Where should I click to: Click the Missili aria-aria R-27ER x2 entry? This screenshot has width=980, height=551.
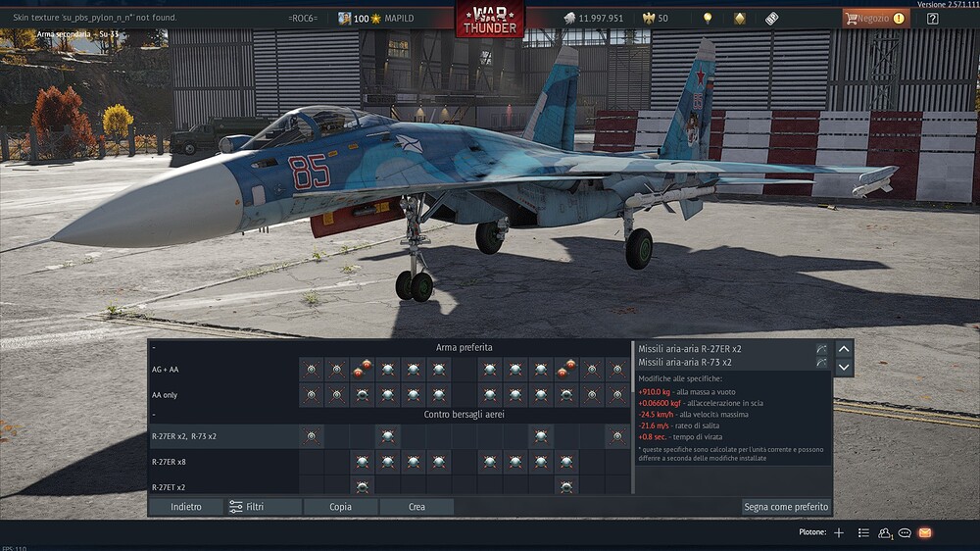point(689,349)
